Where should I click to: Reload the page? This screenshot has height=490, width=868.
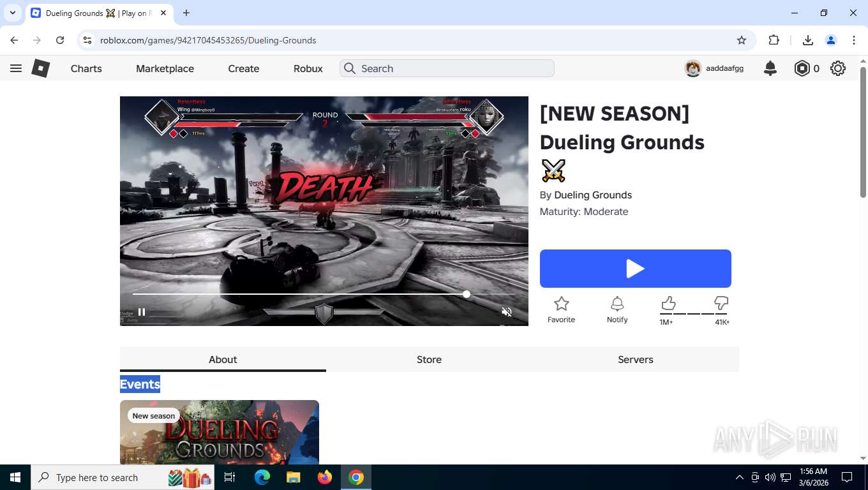point(60,40)
